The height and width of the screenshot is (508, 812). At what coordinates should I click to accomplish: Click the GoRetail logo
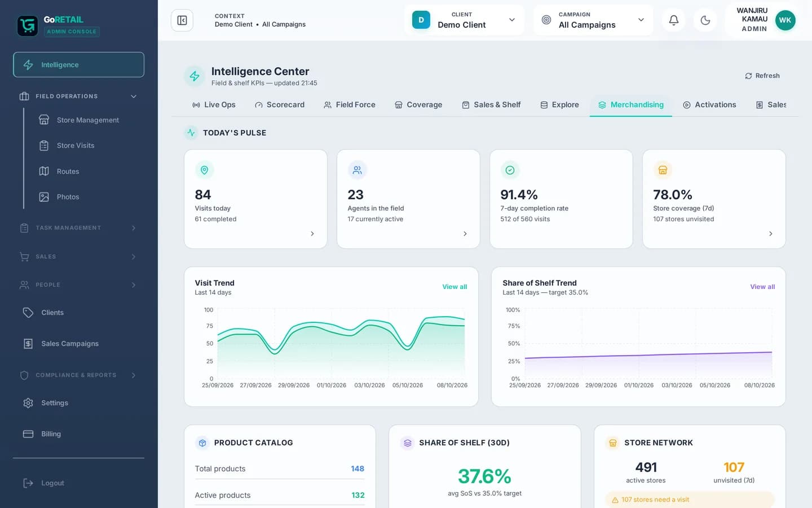[x=28, y=25]
